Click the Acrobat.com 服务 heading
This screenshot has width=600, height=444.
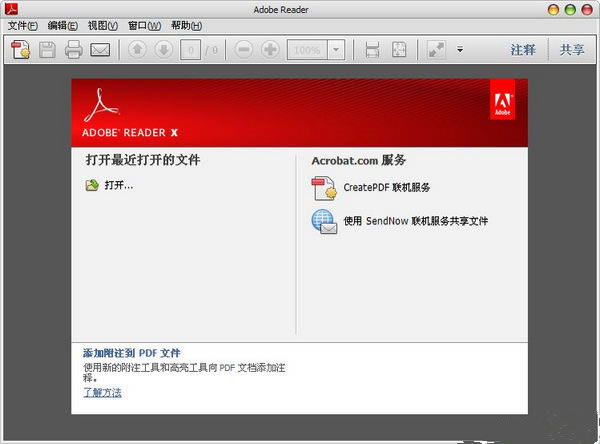(359, 160)
